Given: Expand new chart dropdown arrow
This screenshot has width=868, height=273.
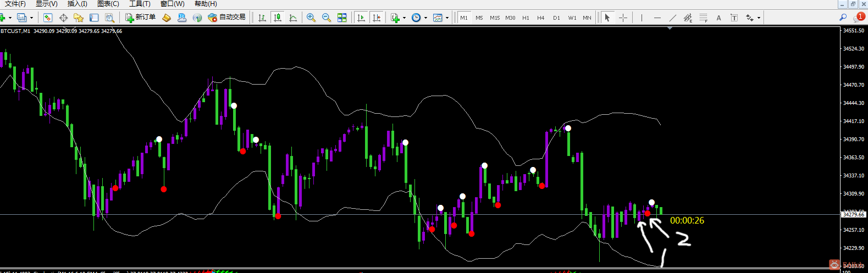Looking at the screenshot, I should pos(10,18).
